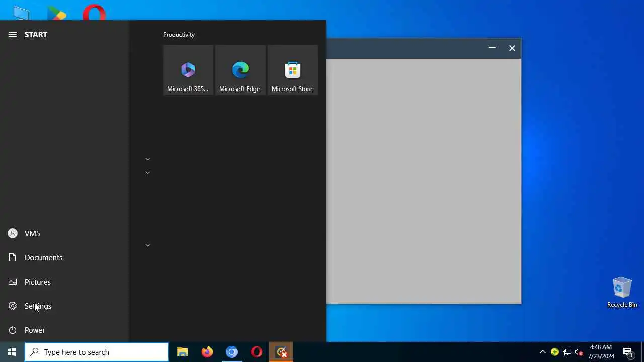
Task: Minimize the background gray window
Action: (x=492, y=48)
